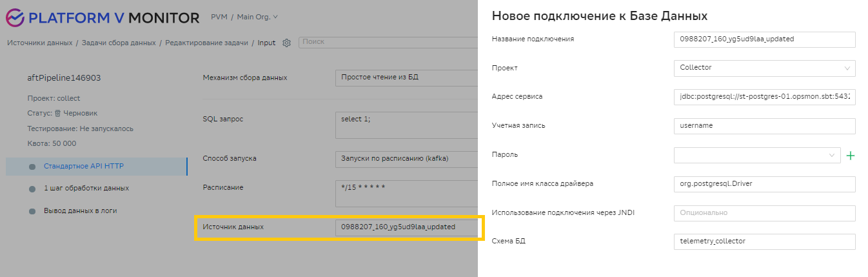Click the Platform V Monitor logo
The width and height of the screenshot is (868, 277).
[x=103, y=17]
